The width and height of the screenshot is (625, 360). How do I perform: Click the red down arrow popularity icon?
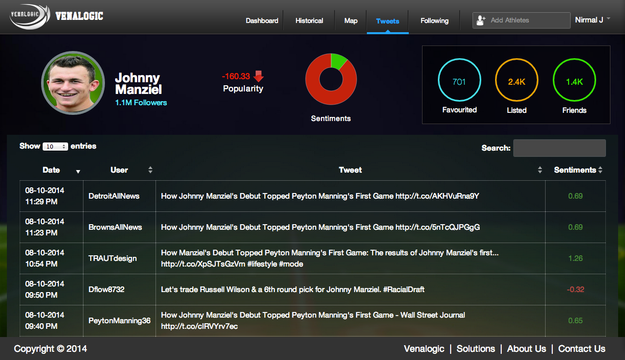pos(259,76)
